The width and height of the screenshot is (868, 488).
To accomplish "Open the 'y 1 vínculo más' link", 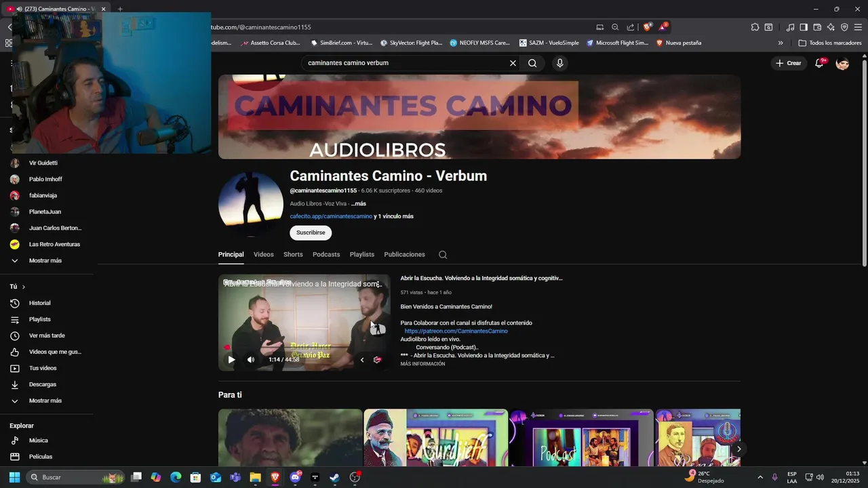I will click(x=394, y=216).
